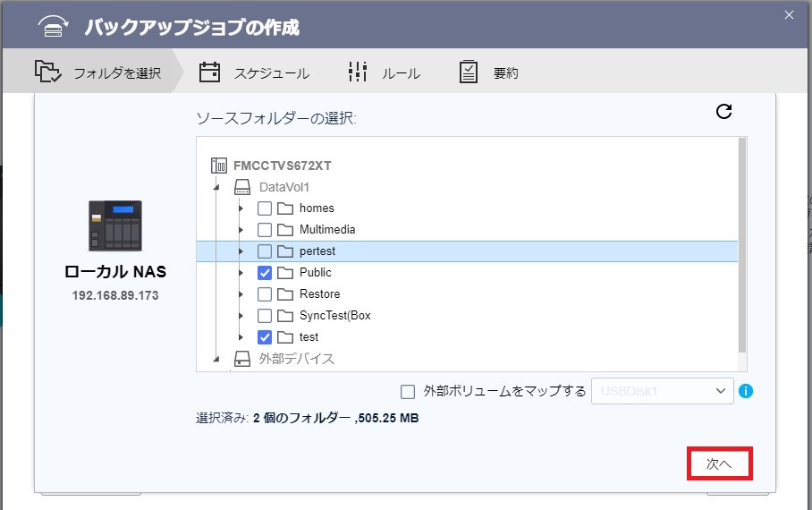Enable the map external volume checkbox
The image size is (812, 510).
click(x=408, y=392)
